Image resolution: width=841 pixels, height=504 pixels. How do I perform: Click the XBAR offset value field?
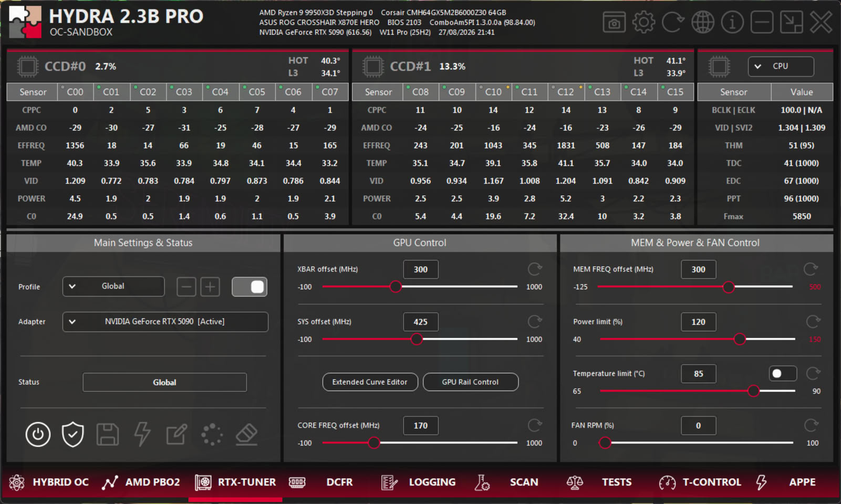(x=421, y=269)
